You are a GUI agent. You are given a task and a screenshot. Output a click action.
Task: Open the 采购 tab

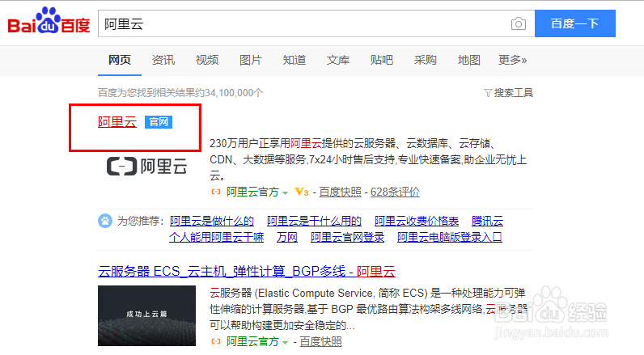tap(425, 60)
